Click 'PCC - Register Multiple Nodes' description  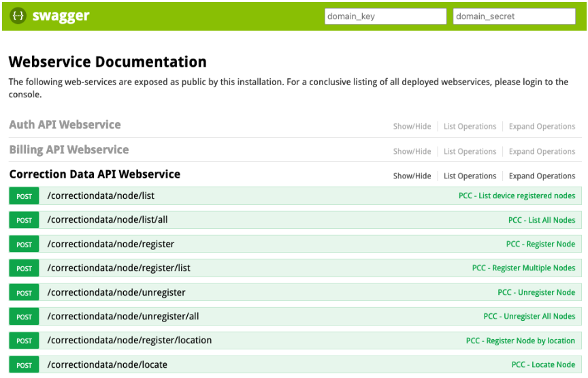523,268
